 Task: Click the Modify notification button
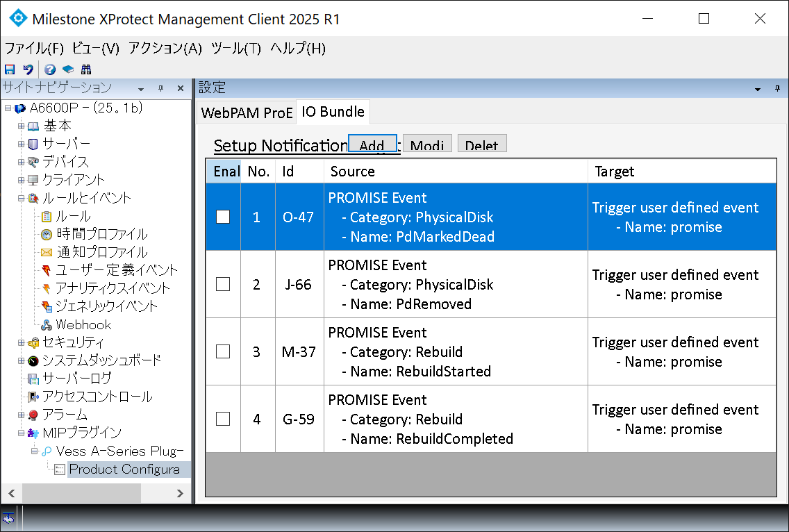click(x=427, y=144)
